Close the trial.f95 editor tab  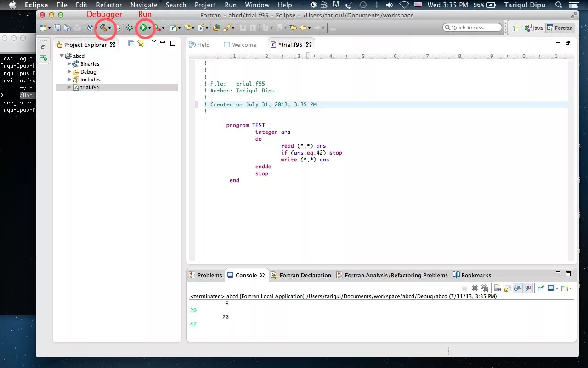pos(309,45)
